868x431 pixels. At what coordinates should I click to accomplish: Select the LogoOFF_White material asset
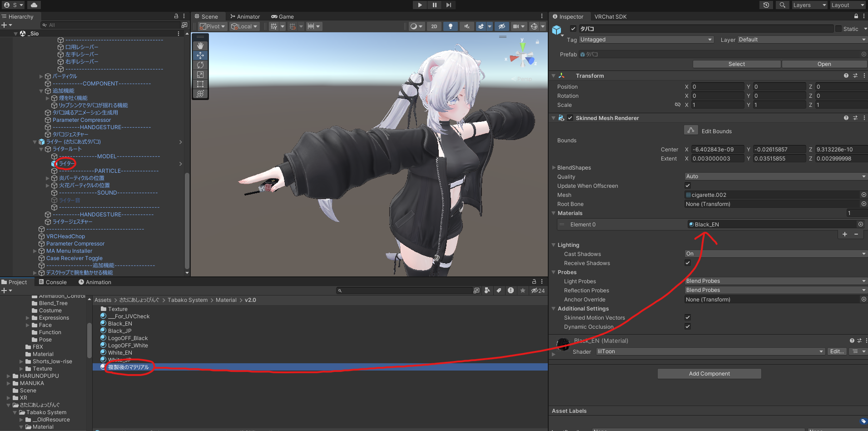pos(128,346)
